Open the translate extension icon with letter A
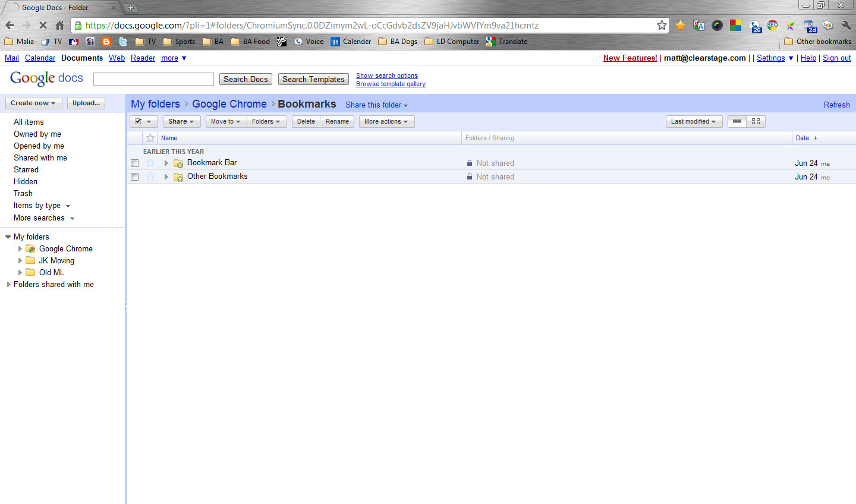Viewport: 856px width, 504px height. (x=699, y=26)
